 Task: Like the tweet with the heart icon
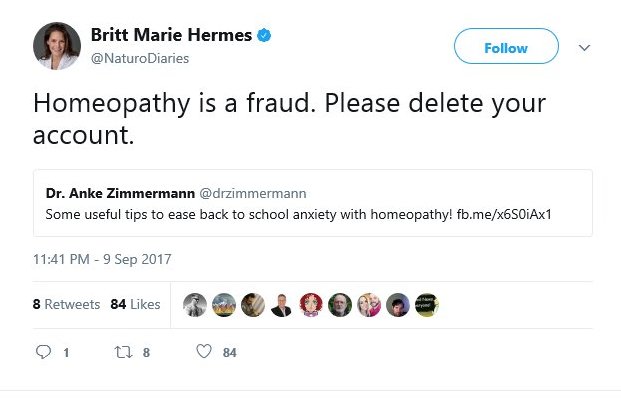pos(204,351)
